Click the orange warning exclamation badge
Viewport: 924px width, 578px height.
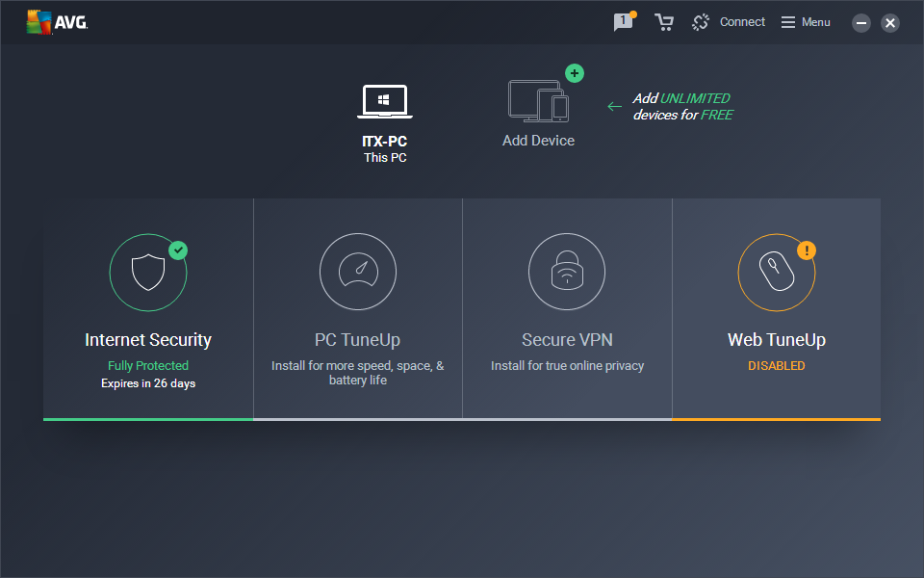pyautogui.click(x=807, y=250)
